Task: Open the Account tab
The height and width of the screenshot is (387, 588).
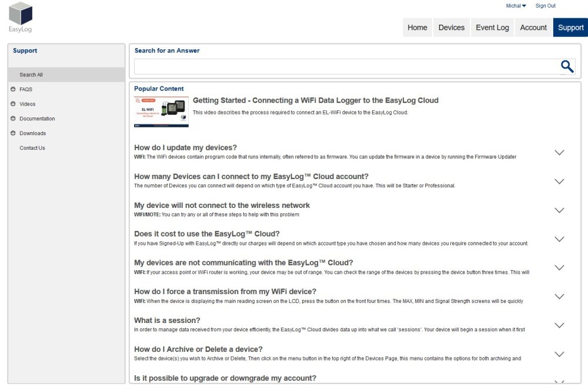Action: click(533, 28)
